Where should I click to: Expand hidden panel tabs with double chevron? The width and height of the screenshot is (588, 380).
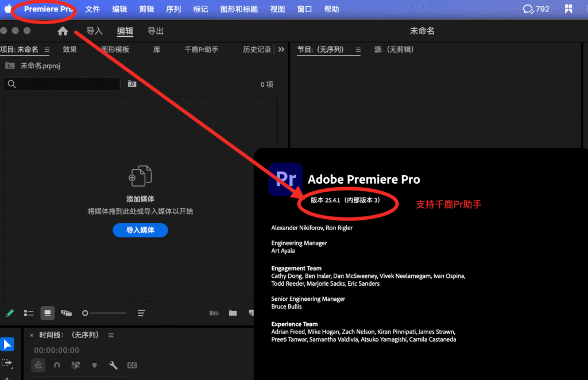(281, 49)
